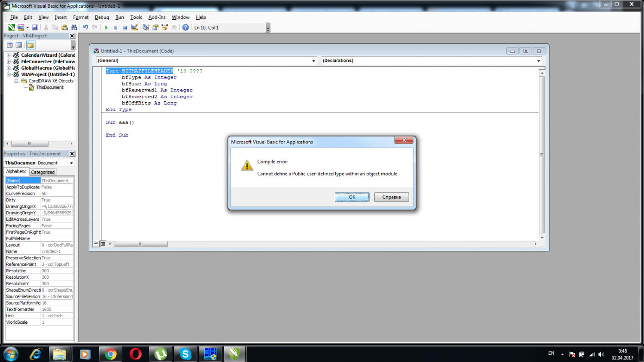Viewport: 644px width, 362px height.
Task: Click the Save toolbar icon
Action: [35, 27]
